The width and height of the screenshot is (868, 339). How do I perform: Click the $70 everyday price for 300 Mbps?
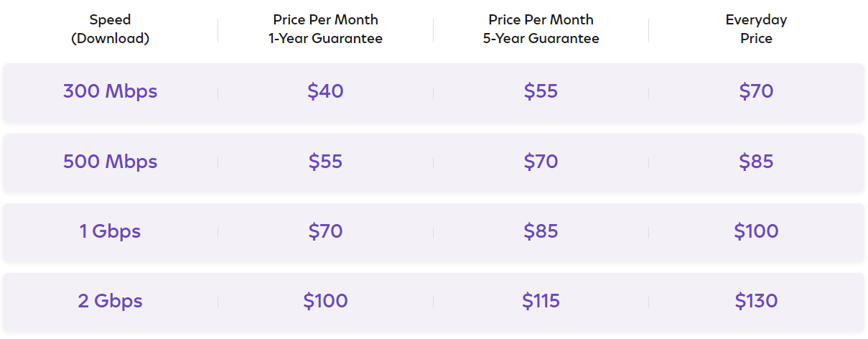(756, 92)
